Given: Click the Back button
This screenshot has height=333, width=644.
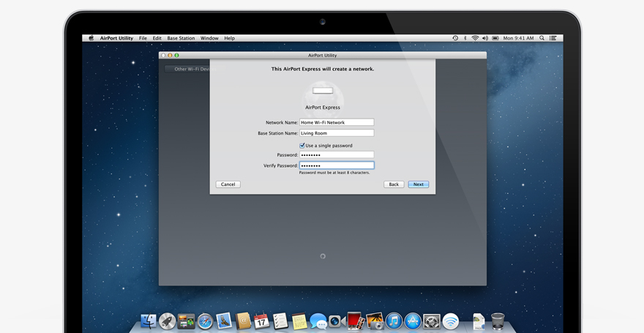Looking at the screenshot, I should tap(394, 184).
